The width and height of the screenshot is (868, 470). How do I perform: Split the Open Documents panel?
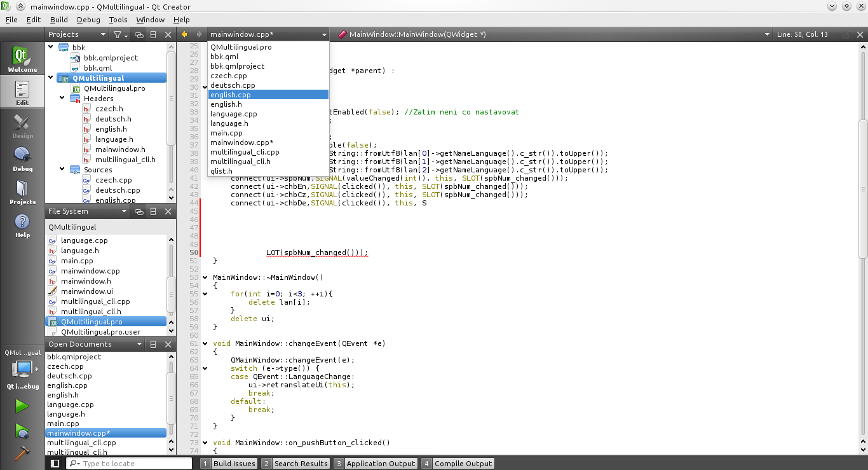[153, 344]
